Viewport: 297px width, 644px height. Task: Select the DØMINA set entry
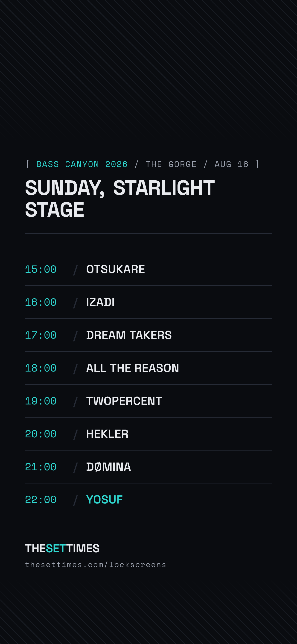(x=148, y=467)
